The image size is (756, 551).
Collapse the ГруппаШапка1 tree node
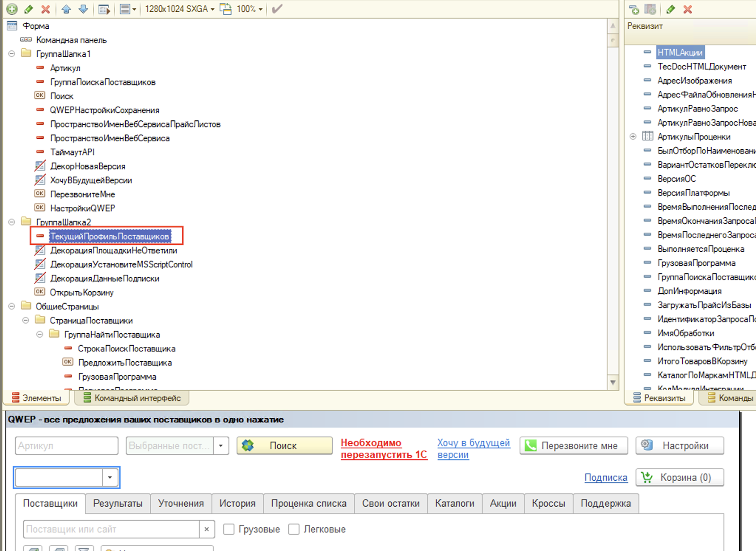click(12, 54)
